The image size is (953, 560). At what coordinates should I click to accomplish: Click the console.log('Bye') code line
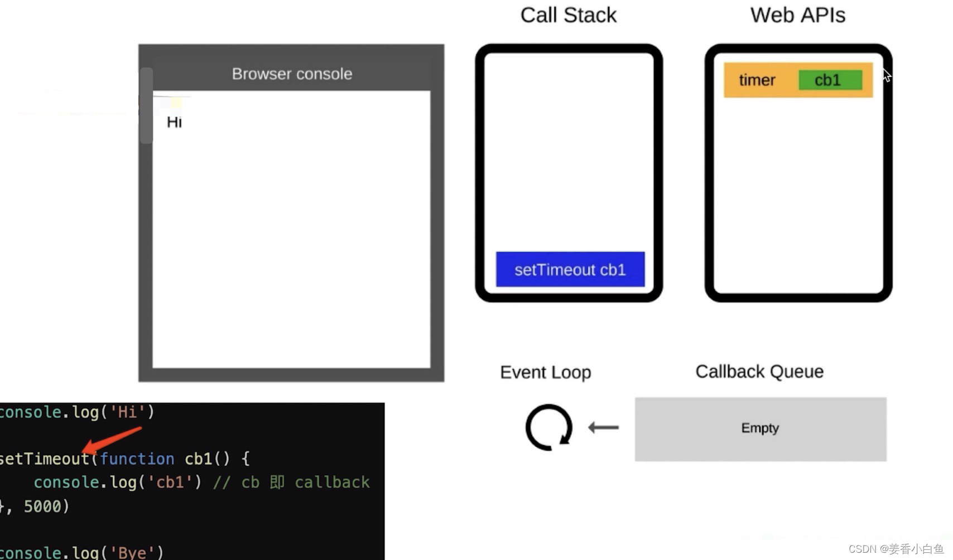click(x=81, y=552)
